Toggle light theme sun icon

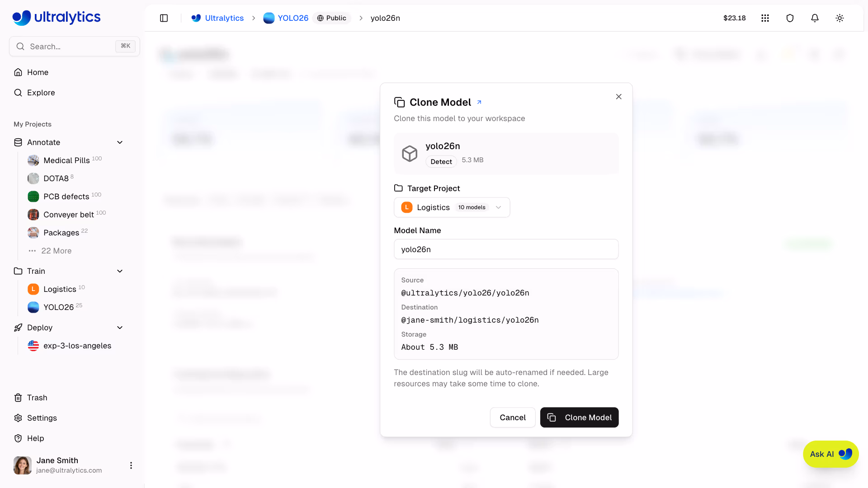pyautogui.click(x=840, y=18)
